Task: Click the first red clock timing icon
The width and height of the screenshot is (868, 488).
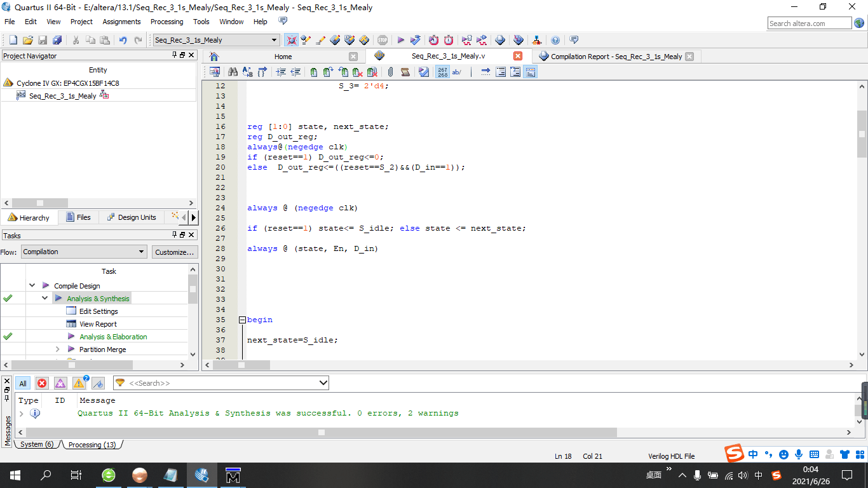Action: click(x=433, y=40)
